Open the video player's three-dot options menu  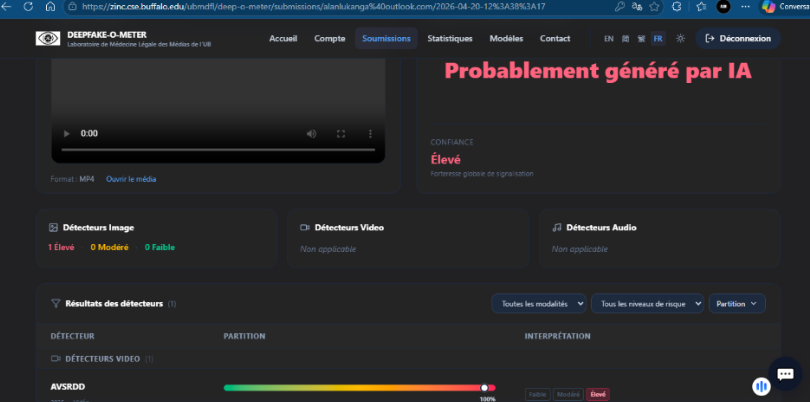[370, 134]
